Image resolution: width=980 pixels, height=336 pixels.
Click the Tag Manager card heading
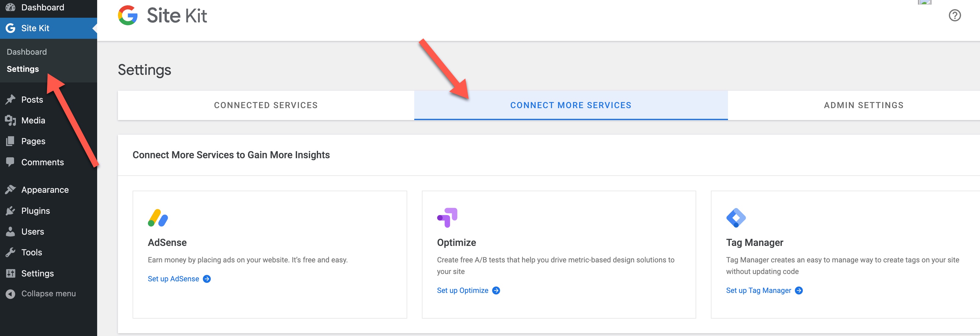pyautogui.click(x=755, y=243)
